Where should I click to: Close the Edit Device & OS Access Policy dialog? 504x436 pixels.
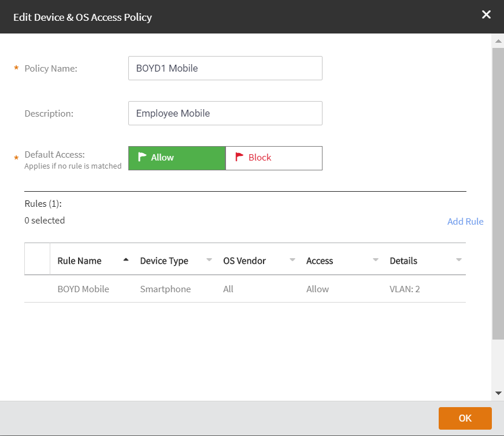pos(486,14)
